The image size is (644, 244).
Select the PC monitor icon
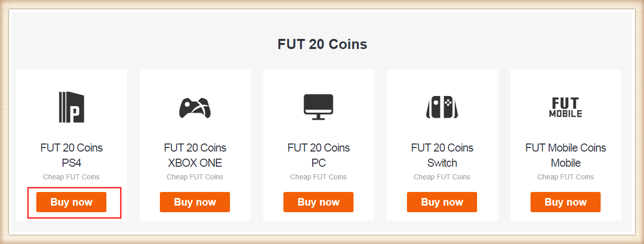(319, 107)
